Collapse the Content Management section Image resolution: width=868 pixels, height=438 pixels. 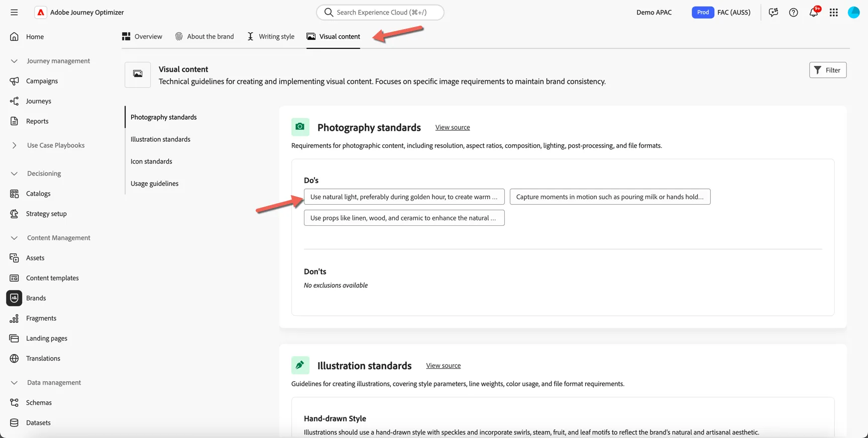(14, 238)
